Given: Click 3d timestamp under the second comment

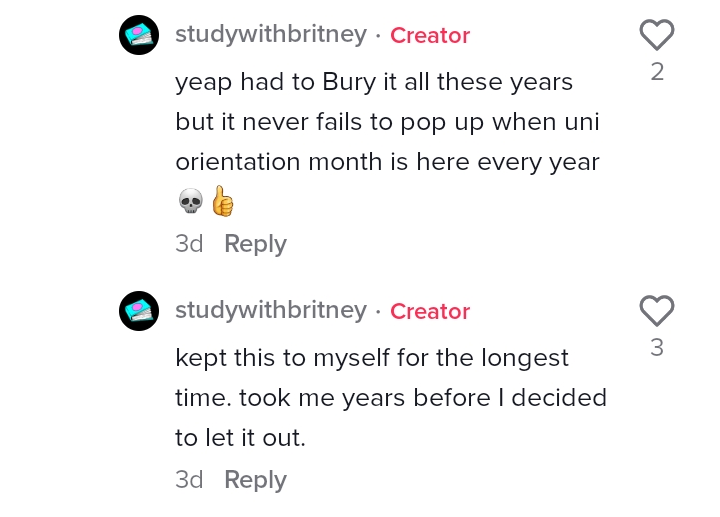Looking at the screenshot, I should (189, 479).
